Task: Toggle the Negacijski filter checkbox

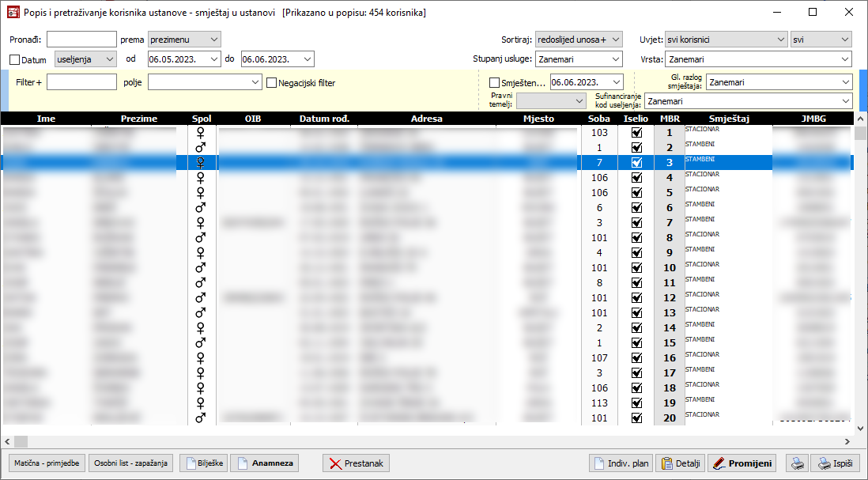Action: (x=272, y=82)
